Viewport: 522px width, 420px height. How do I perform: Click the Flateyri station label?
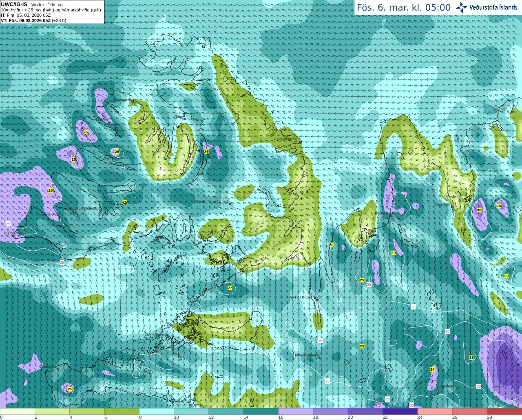(x=102, y=120)
